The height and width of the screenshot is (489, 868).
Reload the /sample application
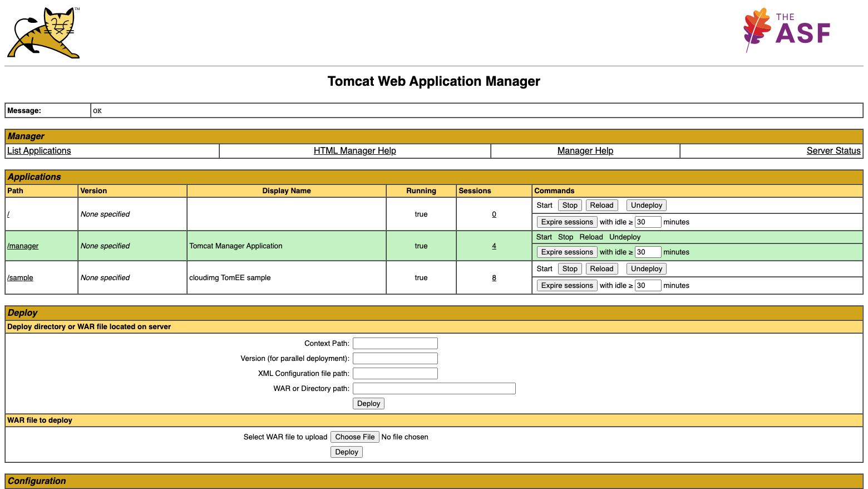point(601,269)
